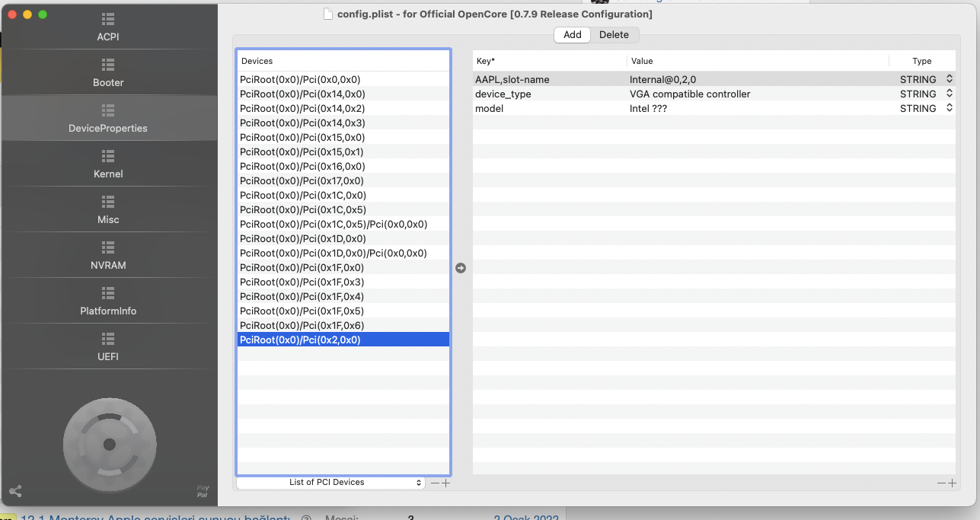Open the Booter section in the sidebar
The height and width of the screenshot is (520, 980).
pos(108,72)
